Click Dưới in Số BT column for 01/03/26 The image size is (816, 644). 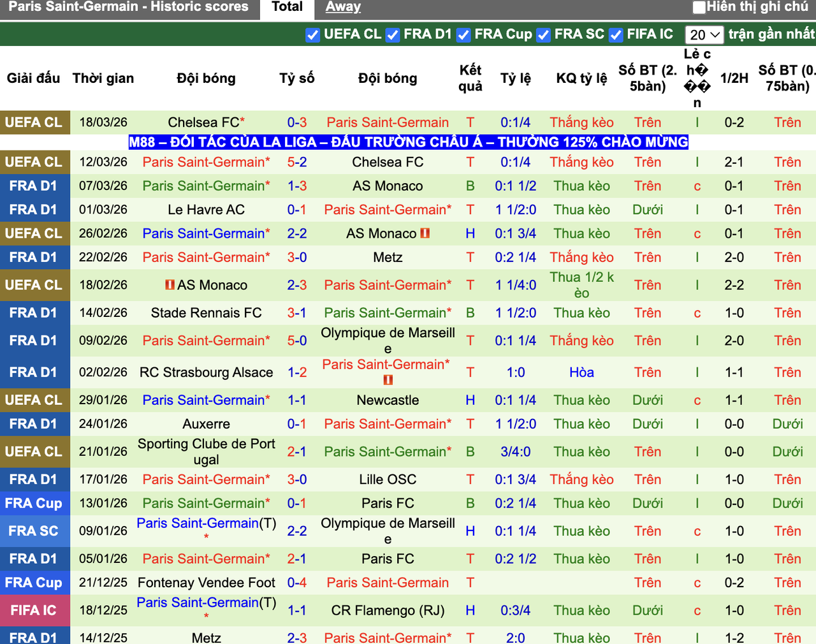pyautogui.click(x=648, y=210)
